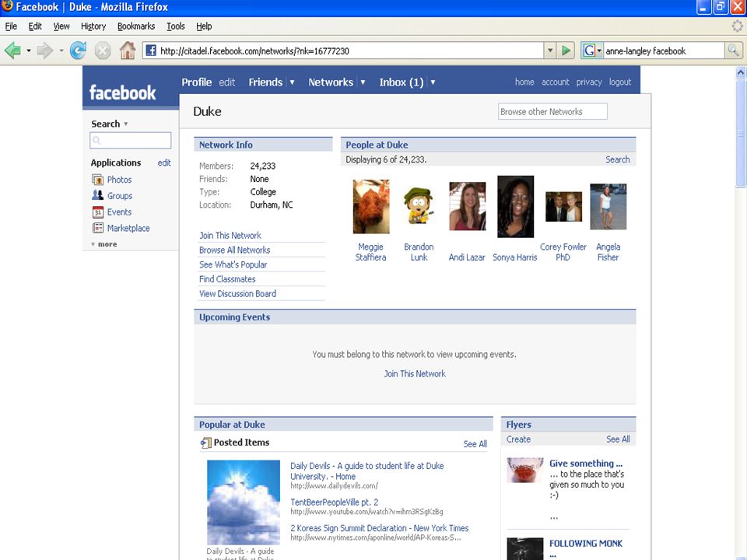Open the privacy link in header
The image size is (747, 560).
pyautogui.click(x=589, y=82)
